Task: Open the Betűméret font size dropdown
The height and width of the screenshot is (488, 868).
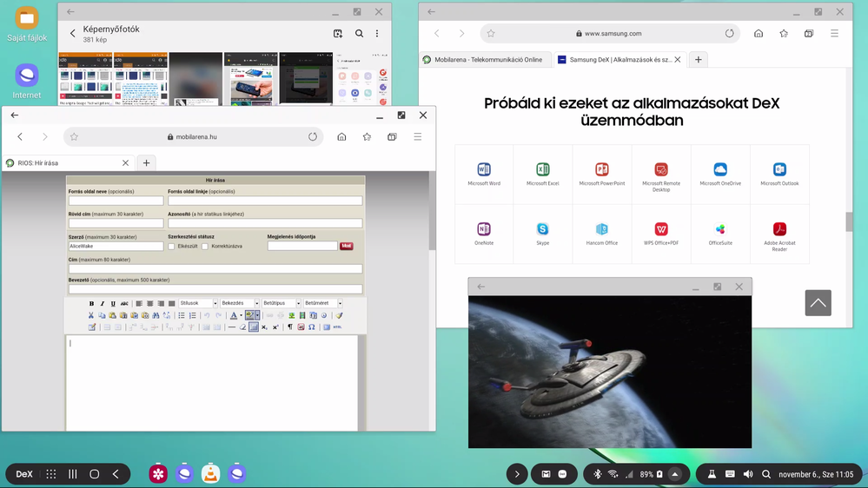Action: click(322, 303)
